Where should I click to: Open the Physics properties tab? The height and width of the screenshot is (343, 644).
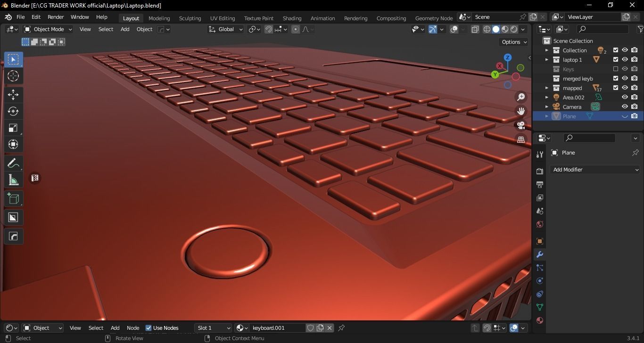540,281
